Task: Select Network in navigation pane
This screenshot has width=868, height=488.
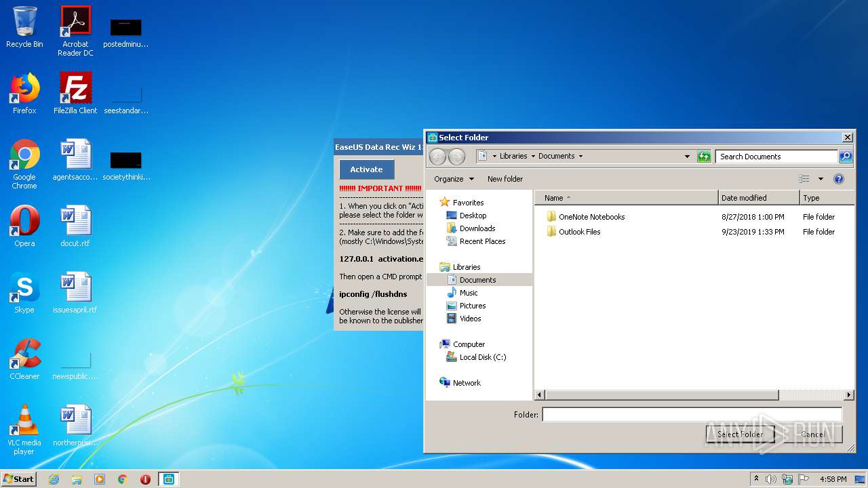Action: [x=460, y=383]
